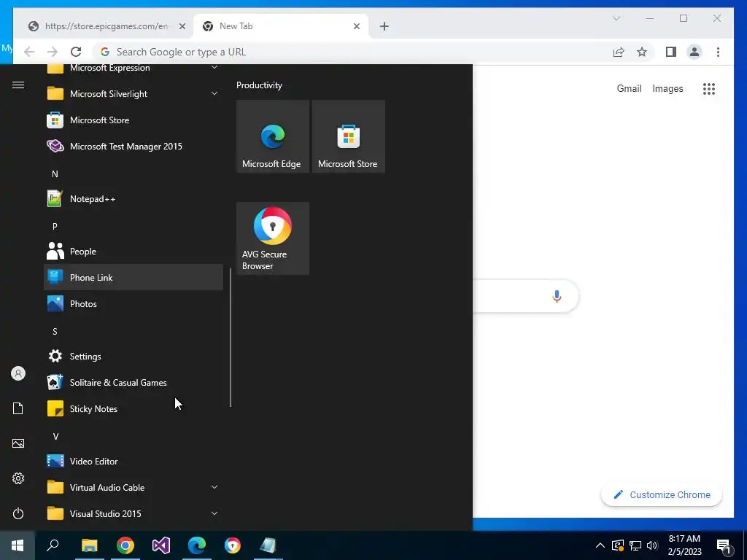This screenshot has width=747, height=560.
Task: Launch Phone Link app
Action: click(x=133, y=277)
